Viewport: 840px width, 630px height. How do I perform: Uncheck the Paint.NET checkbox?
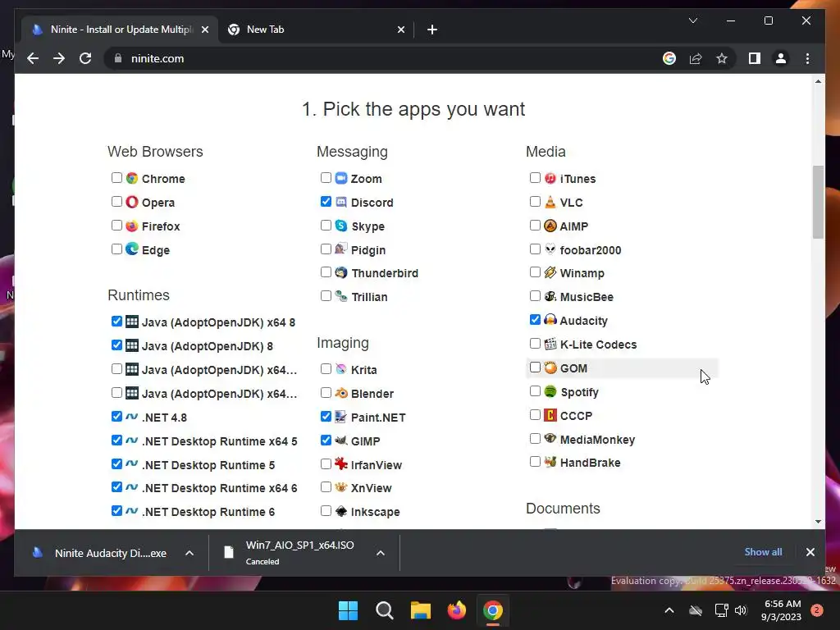[x=326, y=416]
